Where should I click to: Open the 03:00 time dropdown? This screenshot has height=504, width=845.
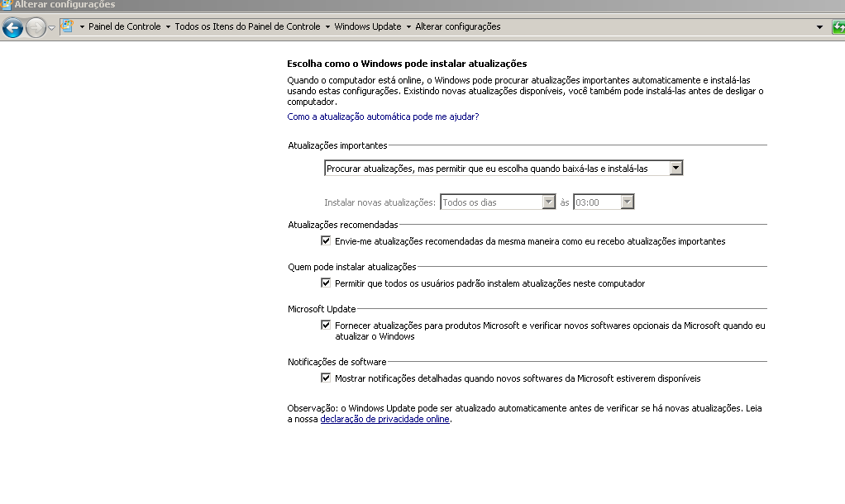pos(604,202)
